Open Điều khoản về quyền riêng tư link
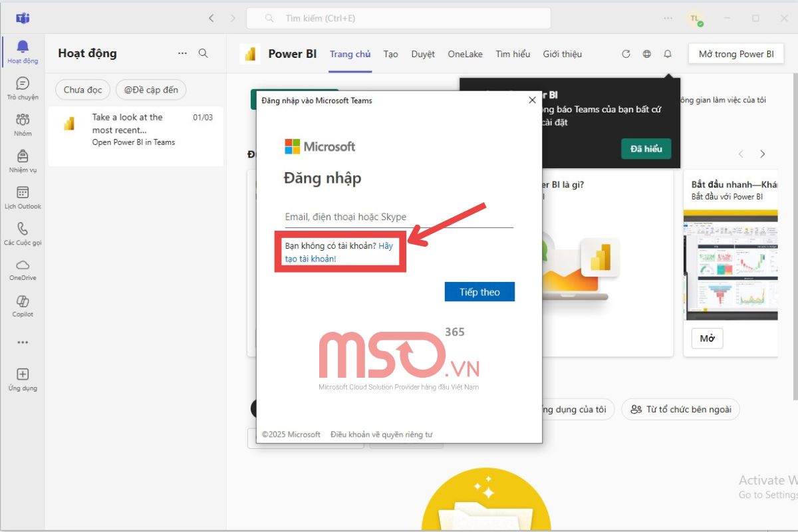The width and height of the screenshot is (798, 532). tap(382, 434)
